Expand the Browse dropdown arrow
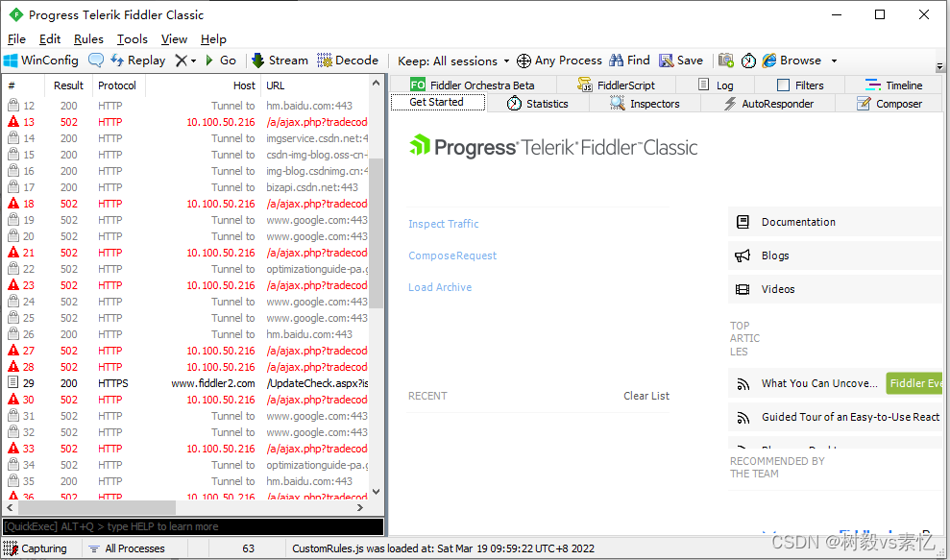 click(x=835, y=61)
